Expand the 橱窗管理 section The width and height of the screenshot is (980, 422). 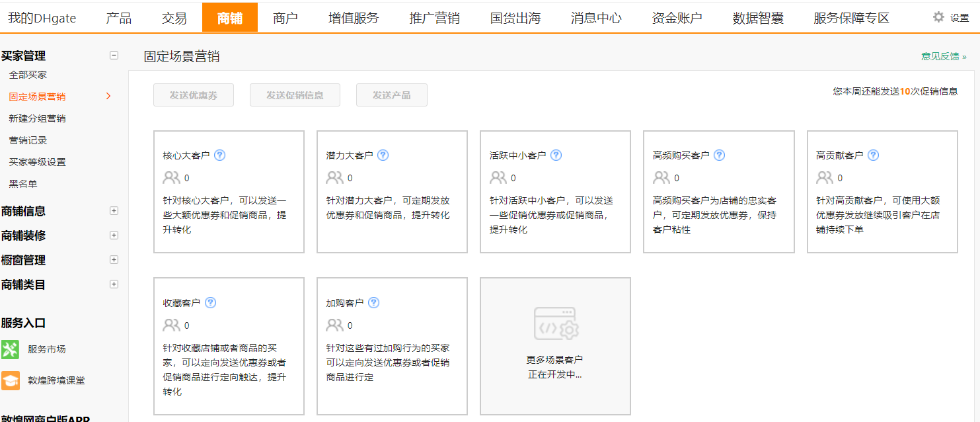114,260
